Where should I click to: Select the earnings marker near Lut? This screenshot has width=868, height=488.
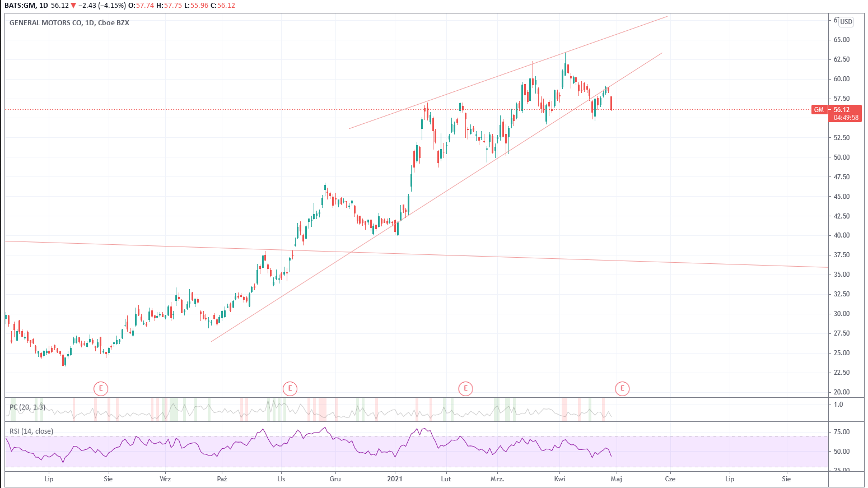click(465, 388)
